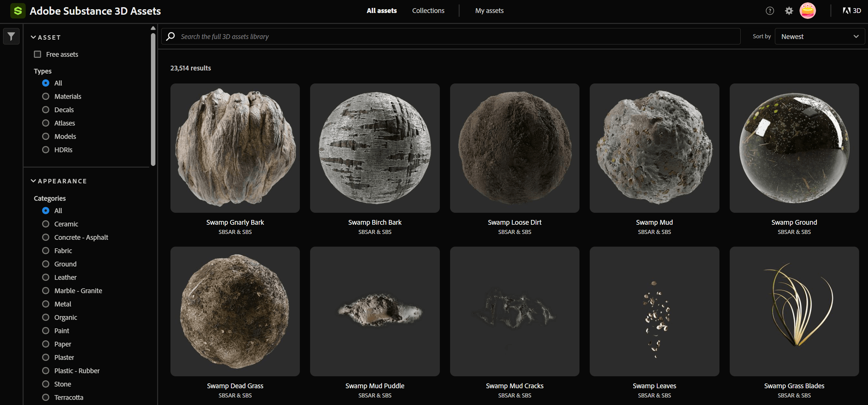Click the sidebar scroll up arrow

pos(153,28)
